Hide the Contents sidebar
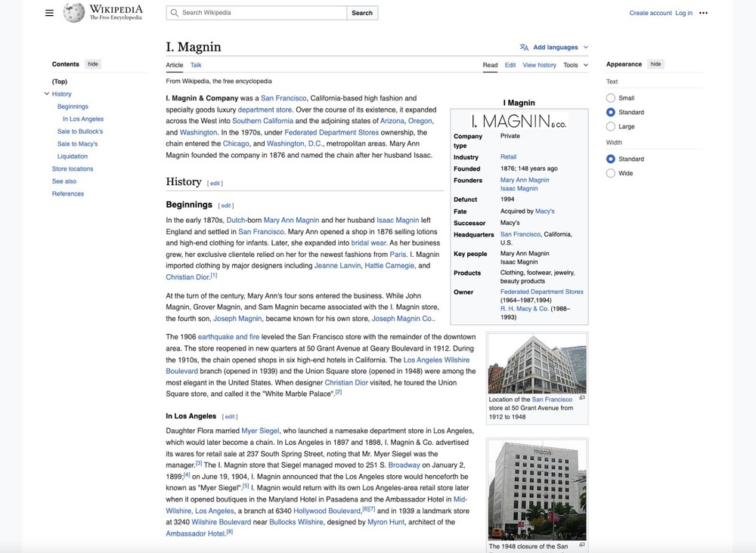756x553 pixels. tap(93, 64)
